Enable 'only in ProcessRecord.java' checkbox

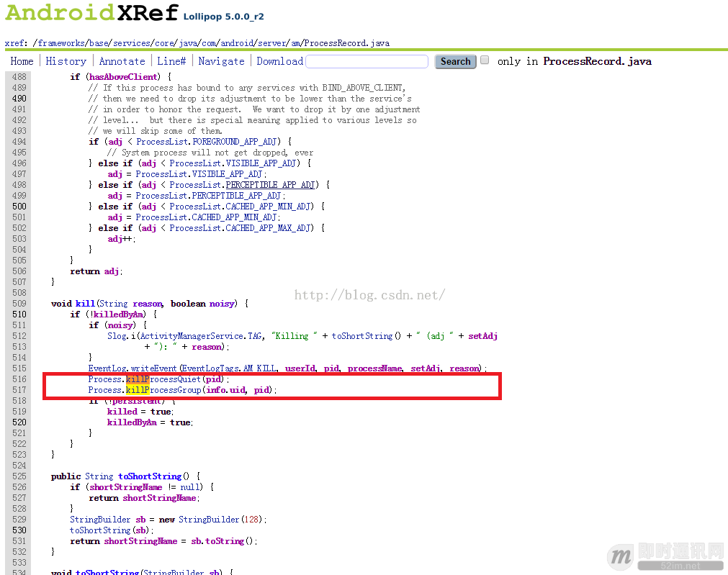click(485, 60)
